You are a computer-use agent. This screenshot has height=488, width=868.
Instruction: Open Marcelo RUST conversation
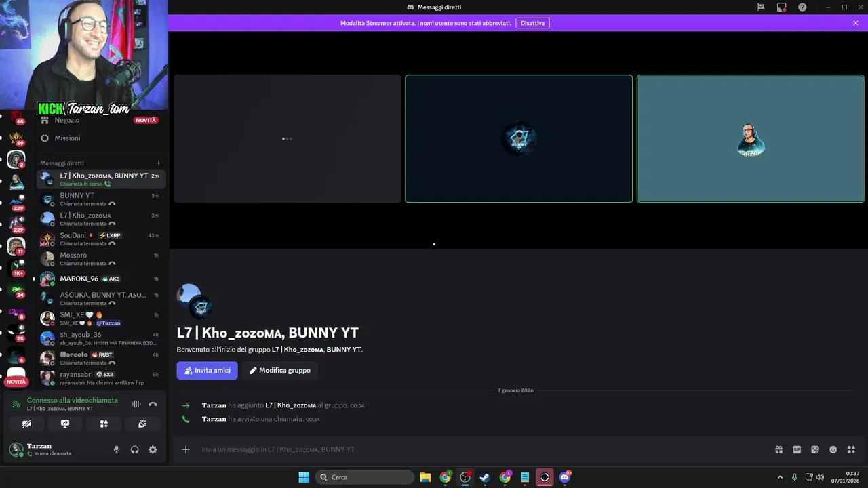[x=100, y=358]
